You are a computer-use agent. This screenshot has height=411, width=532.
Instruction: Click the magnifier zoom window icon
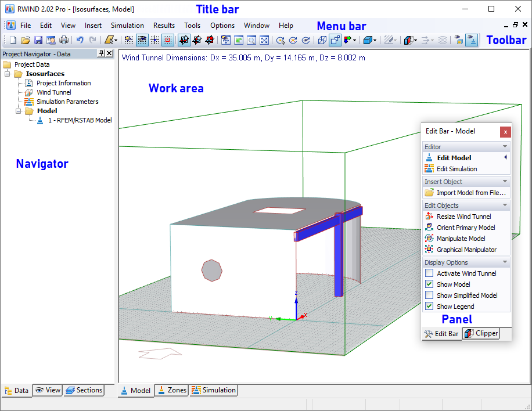pos(251,40)
